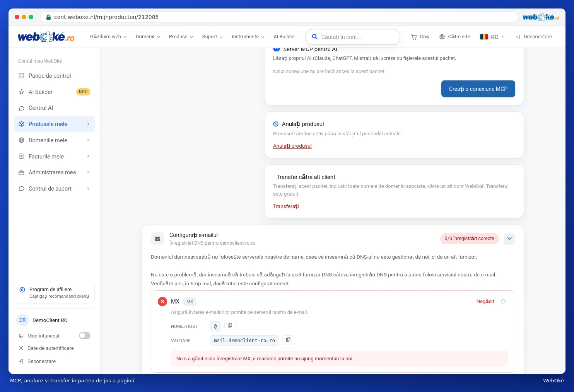Image resolution: width=574 pixels, height=392 pixels.
Task: Open the Produse menu
Action: coord(181,37)
